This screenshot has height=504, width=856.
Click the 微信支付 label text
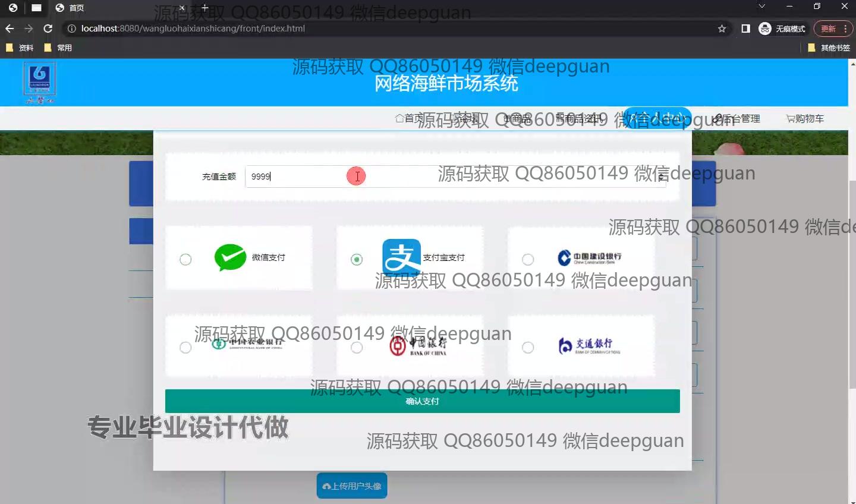268,257
